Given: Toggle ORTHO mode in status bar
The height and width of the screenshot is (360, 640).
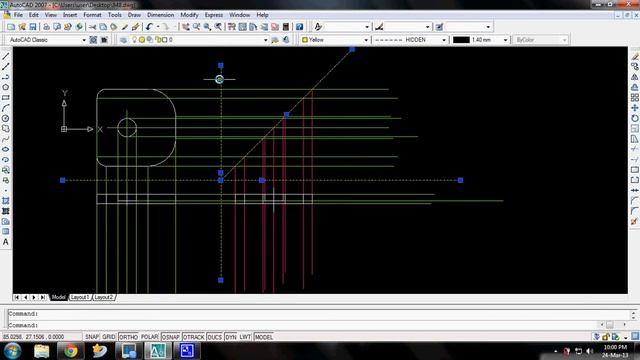Looking at the screenshot, I should (x=129, y=337).
